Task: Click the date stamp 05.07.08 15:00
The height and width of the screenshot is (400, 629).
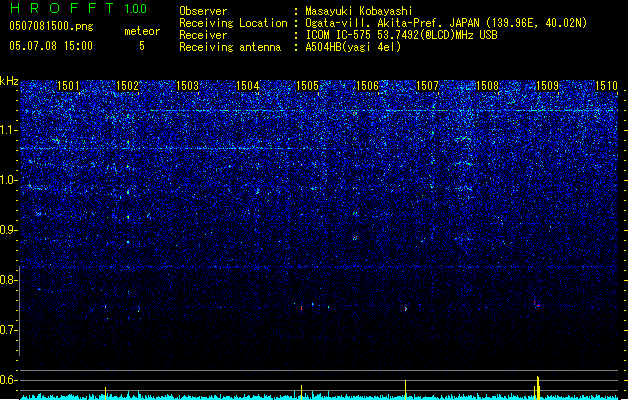Action: coord(51,46)
